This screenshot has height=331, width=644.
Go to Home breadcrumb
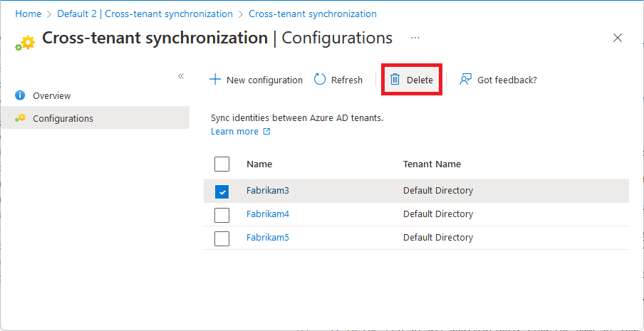click(28, 14)
